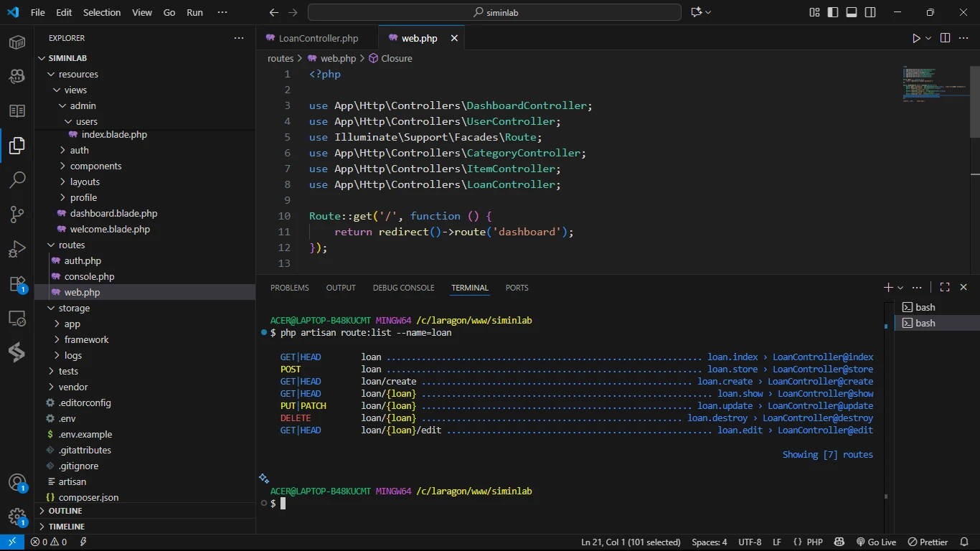Image resolution: width=980 pixels, height=551 pixels.
Task: Maximize the terminal panel size
Action: click(945, 287)
